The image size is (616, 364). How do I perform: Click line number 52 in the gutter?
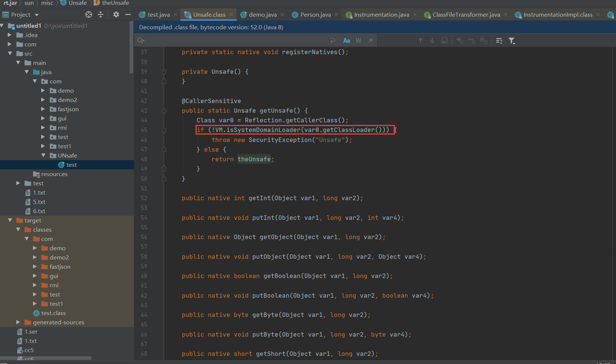(x=144, y=198)
